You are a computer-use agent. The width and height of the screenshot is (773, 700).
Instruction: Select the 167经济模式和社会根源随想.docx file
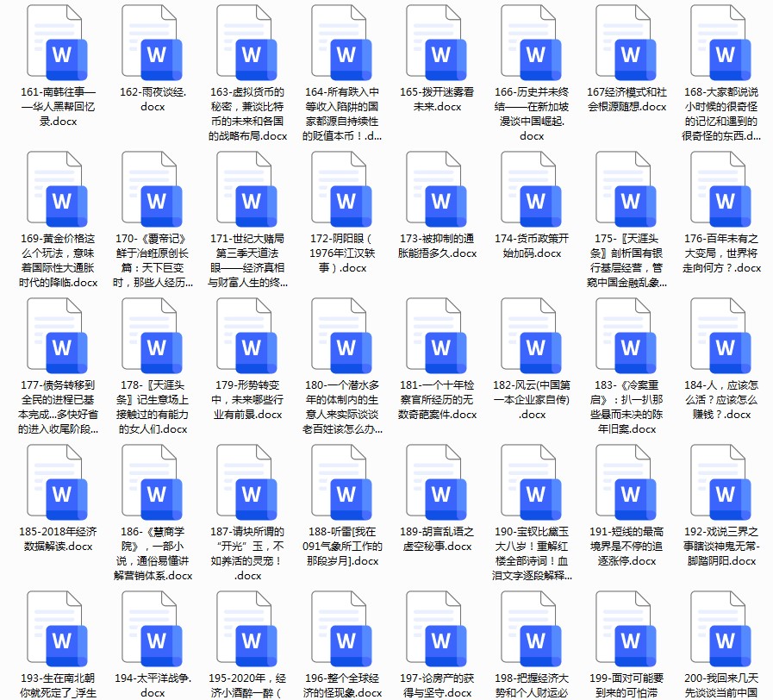pyautogui.click(x=627, y=42)
